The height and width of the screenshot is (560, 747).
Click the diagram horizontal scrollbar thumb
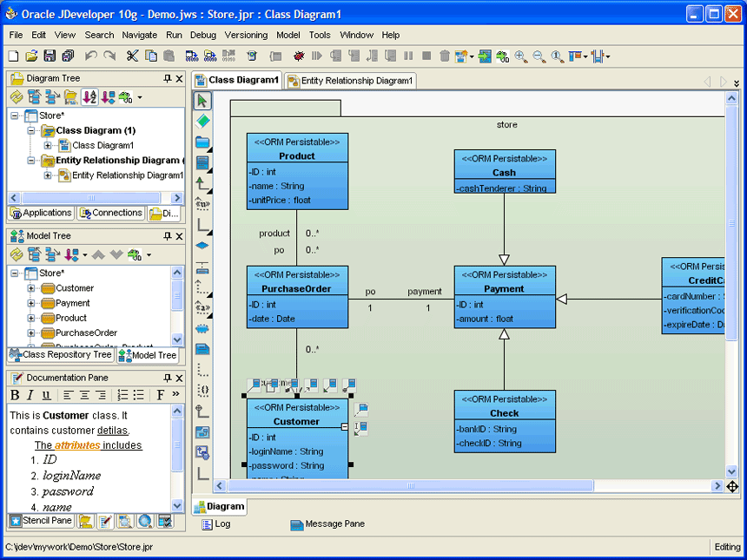point(410,485)
